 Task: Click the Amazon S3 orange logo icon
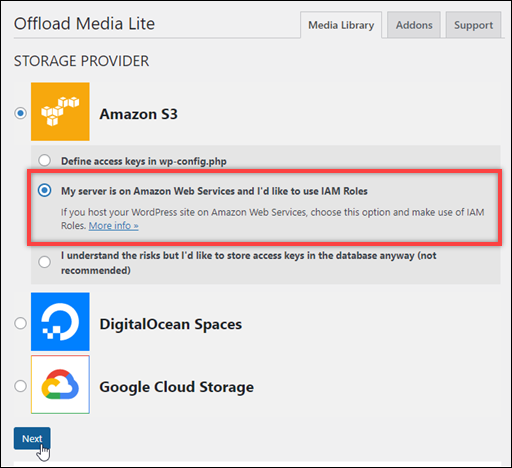[x=60, y=111]
